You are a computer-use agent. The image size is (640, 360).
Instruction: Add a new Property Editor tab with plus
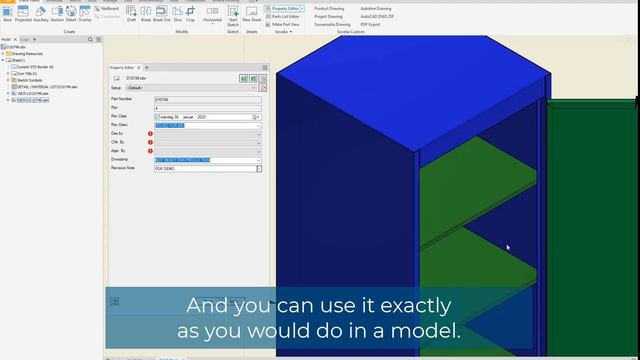click(147, 67)
